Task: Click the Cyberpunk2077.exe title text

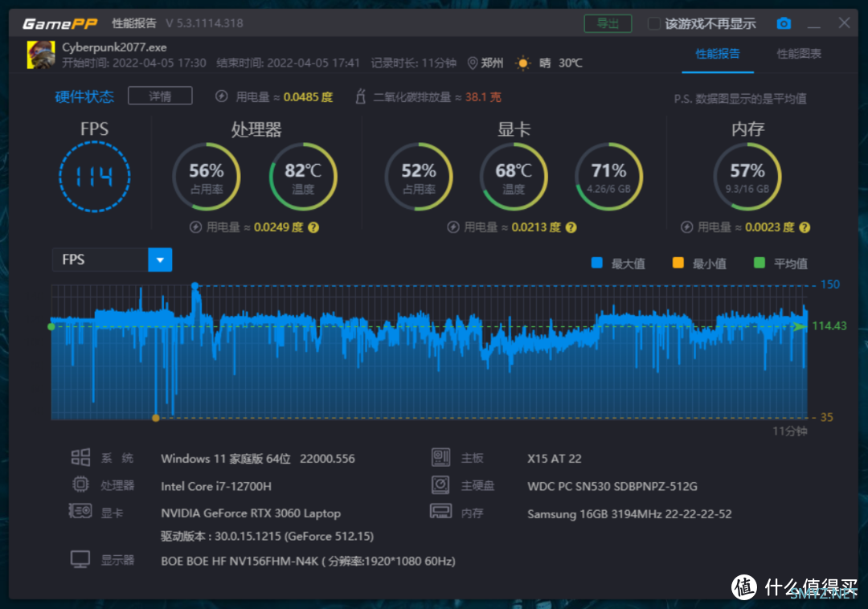Action: click(x=114, y=47)
